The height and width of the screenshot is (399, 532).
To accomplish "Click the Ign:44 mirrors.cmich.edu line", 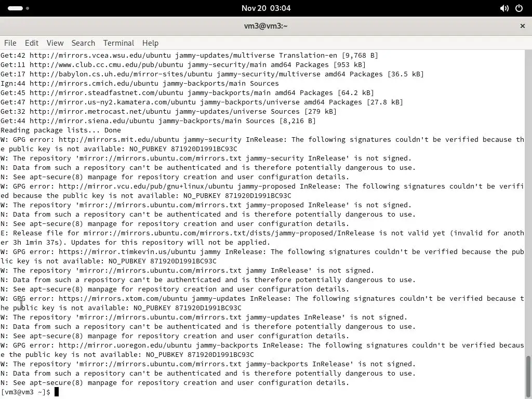I will pos(139,84).
